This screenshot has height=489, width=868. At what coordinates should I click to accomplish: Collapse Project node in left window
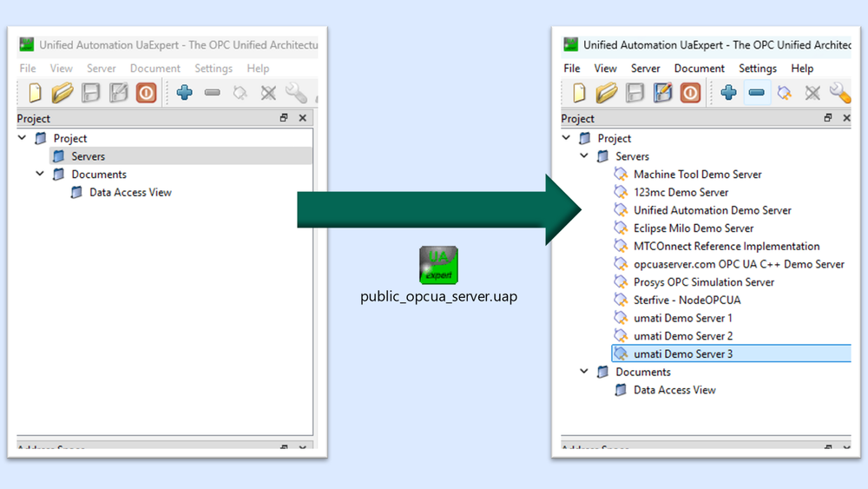pos(23,137)
